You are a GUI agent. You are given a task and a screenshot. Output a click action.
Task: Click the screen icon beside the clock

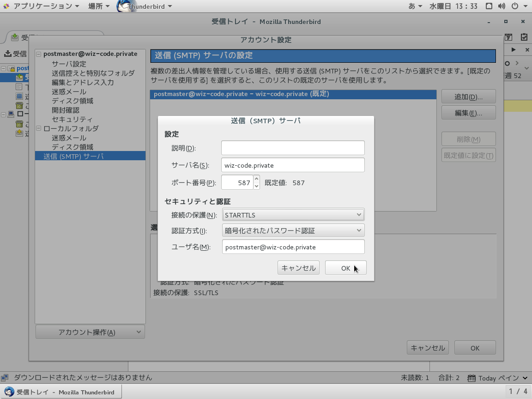tap(489, 6)
